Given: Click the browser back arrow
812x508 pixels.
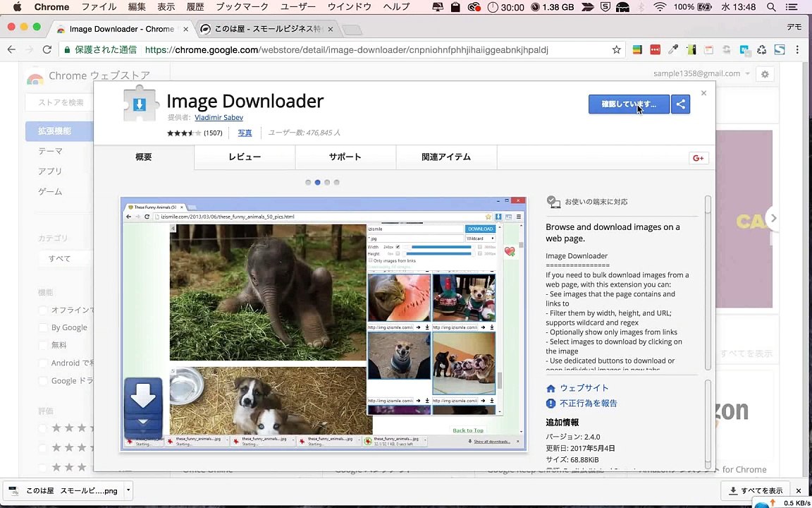Looking at the screenshot, I should [x=11, y=50].
